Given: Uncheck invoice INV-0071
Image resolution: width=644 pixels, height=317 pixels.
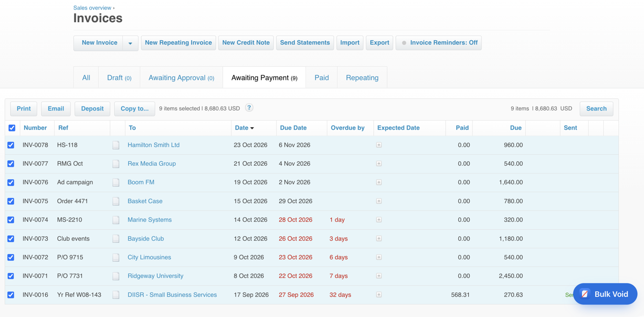Looking at the screenshot, I should (11, 276).
